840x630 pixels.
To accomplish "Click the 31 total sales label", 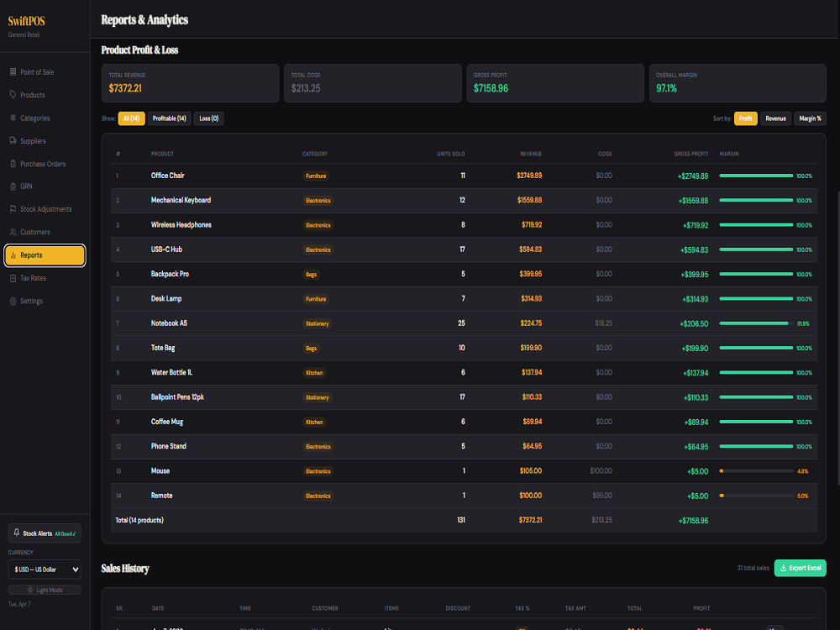I will [753, 568].
